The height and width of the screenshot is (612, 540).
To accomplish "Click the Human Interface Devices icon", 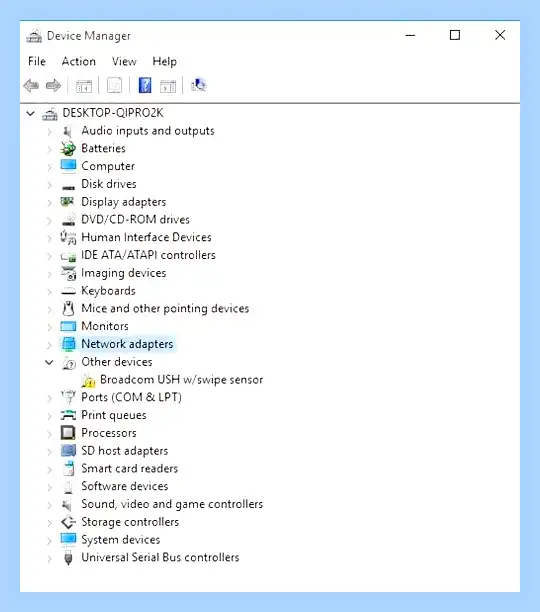I will (x=68, y=237).
